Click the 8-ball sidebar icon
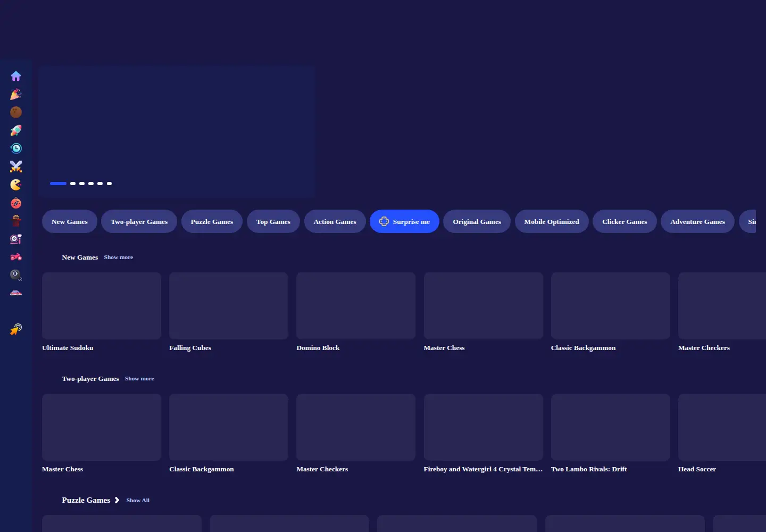 (16, 275)
